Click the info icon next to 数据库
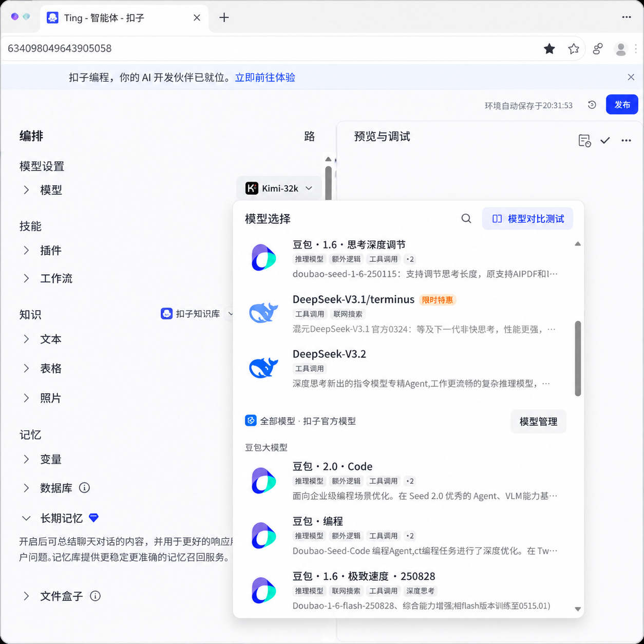The height and width of the screenshot is (644, 644). coord(85,487)
